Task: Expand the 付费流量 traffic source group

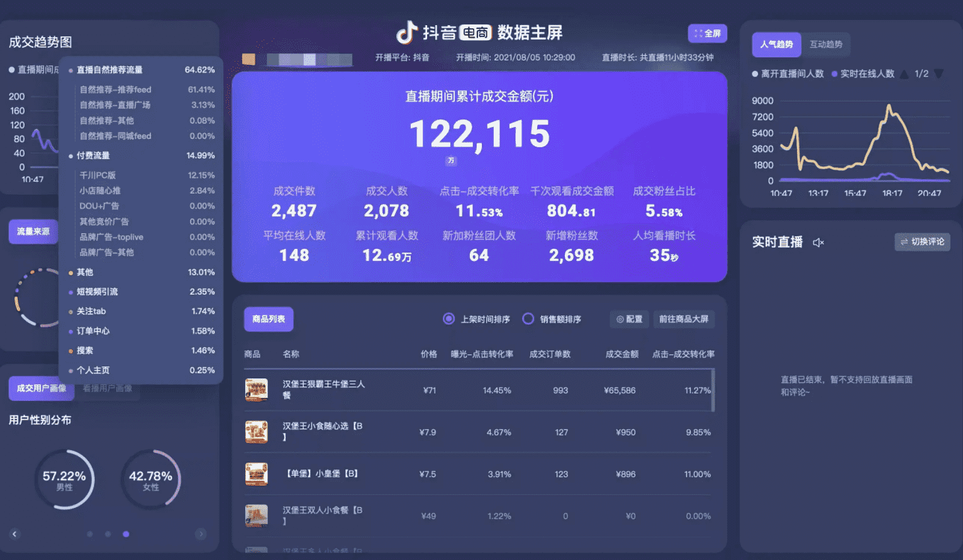Action: (93, 156)
